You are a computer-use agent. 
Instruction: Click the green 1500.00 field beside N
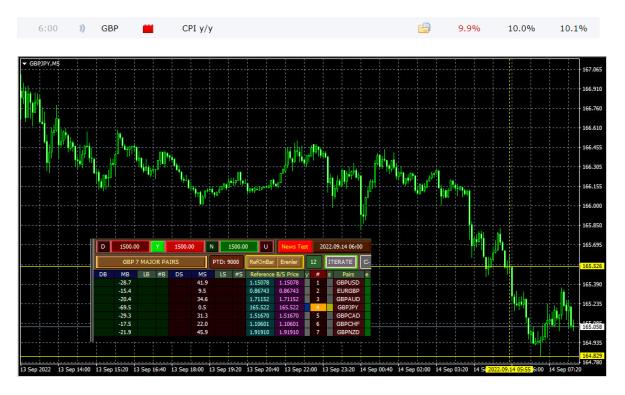238,247
